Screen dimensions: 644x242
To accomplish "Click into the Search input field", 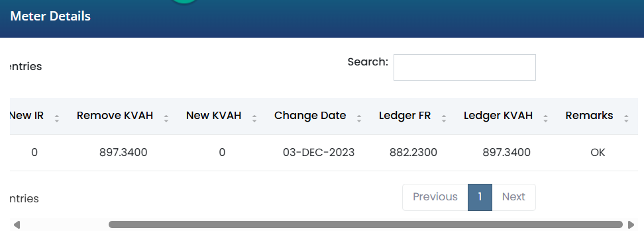I will [x=464, y=67].
